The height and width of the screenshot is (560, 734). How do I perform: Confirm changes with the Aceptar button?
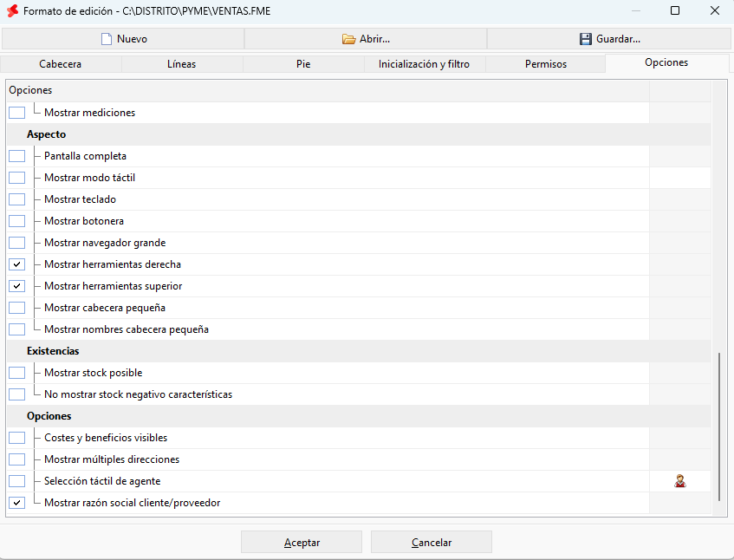[x=302, y=542]
